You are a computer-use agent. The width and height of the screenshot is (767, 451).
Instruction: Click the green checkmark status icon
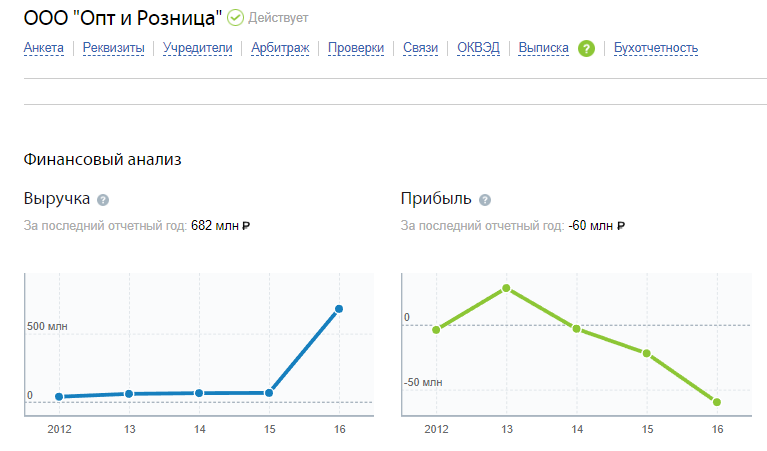(x=235, y=17)
